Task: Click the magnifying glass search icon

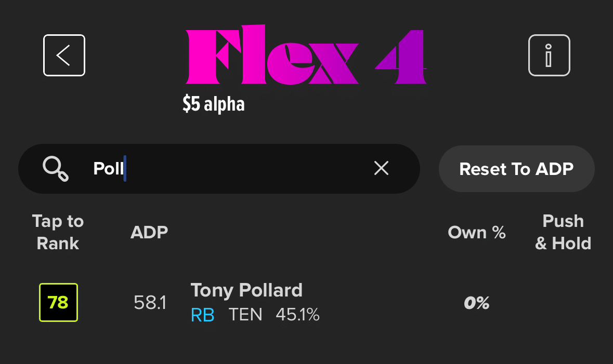Action: 56,169
